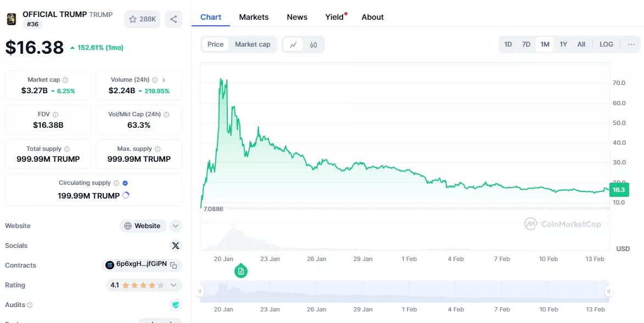
Task: Click the Website button
Action: pyautogui.click(x=143, y=226)
